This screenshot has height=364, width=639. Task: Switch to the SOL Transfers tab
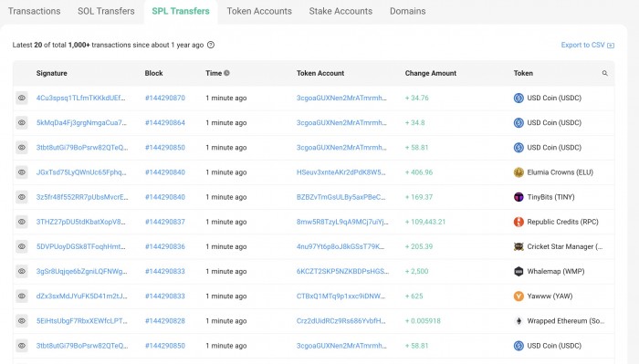pyautogui.click(x=106, y=11)
